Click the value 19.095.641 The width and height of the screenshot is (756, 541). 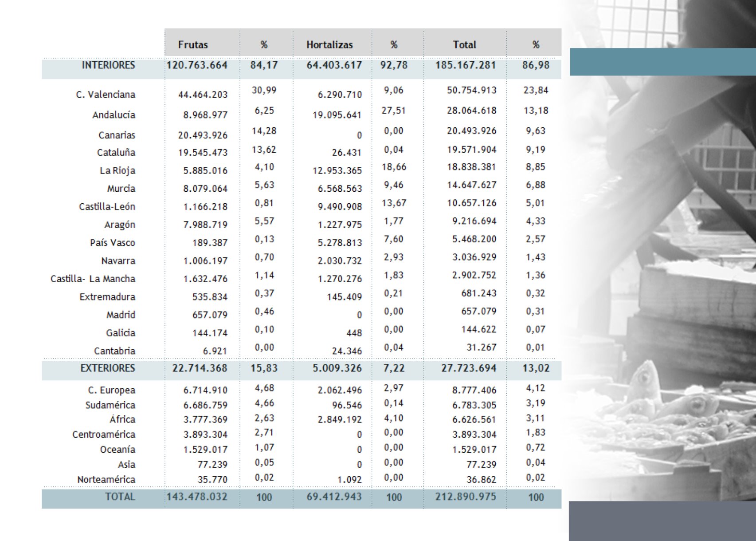(337, 115)
